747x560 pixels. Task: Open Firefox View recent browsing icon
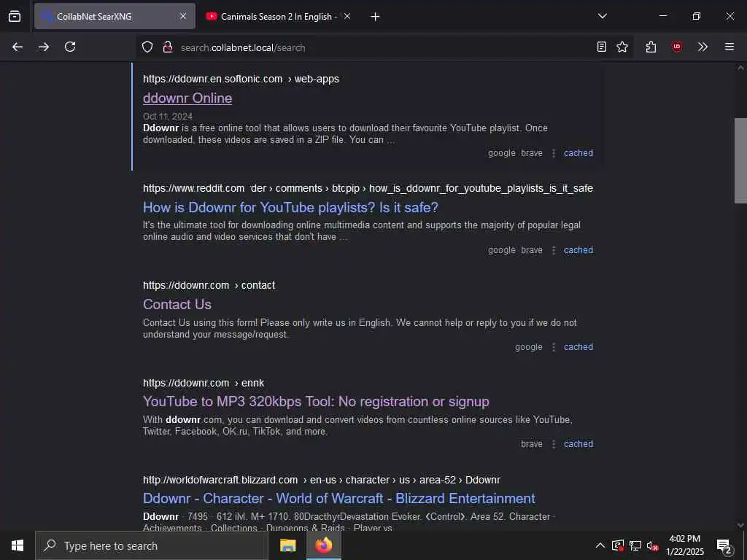click(15, 16)
